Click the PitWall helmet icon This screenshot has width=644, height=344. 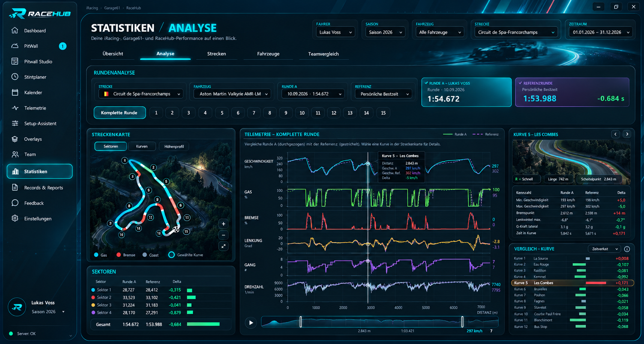click(15, 46)
